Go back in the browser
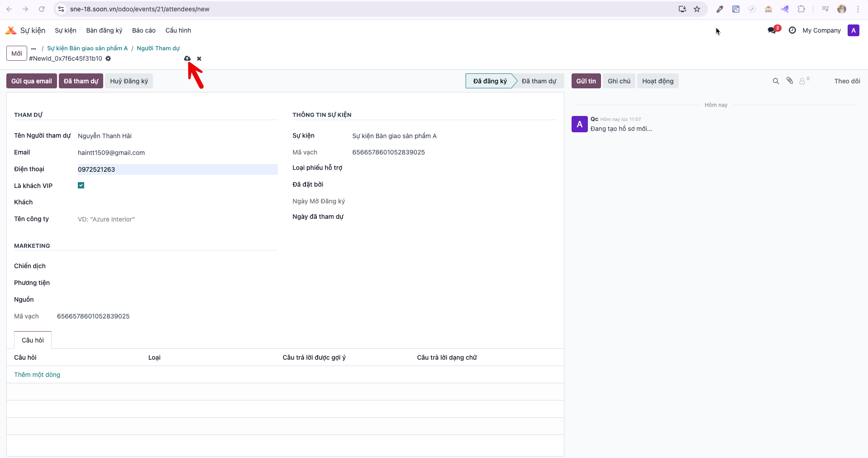 tap(9, 9)
